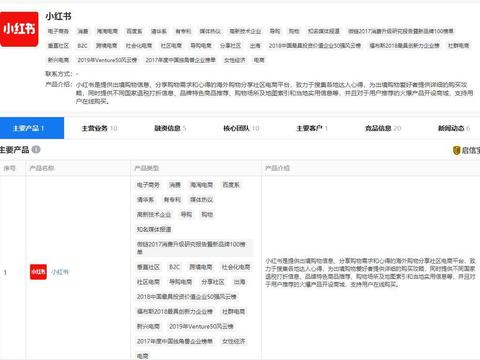The width and height of the screenshot is (480, 360).
Task: Click the 小红书 company title text
Action: [x=58, y=16]
